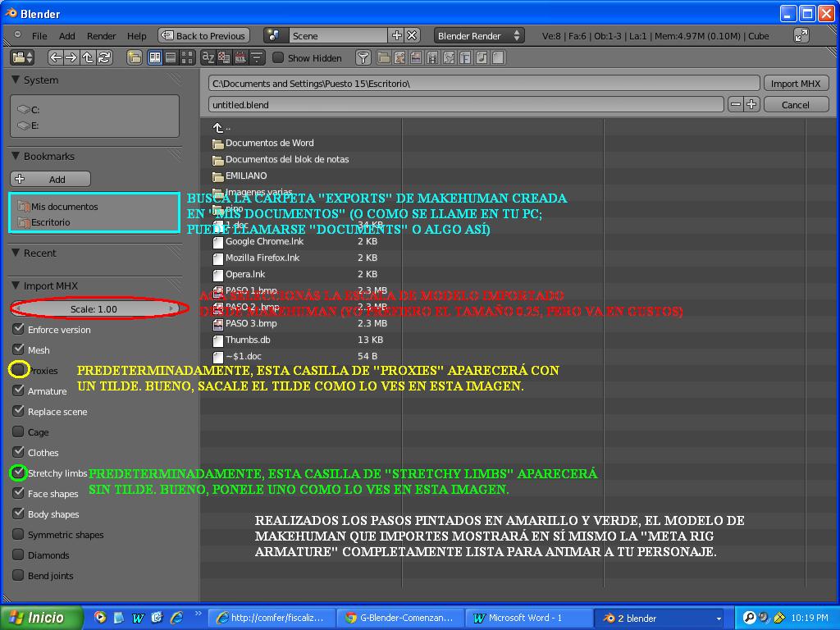This screenshot has width=840, height=630.
Task: Click the directory path field
Action: click(x=484, y=83)
